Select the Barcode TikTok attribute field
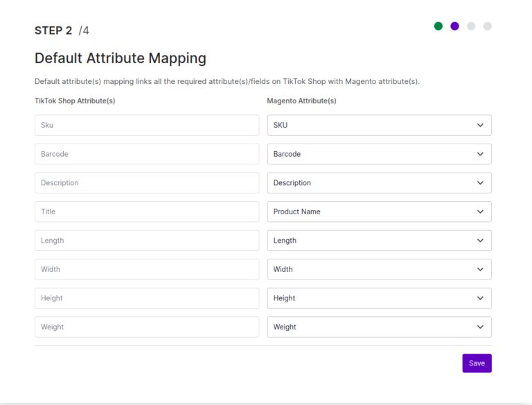Screen dimensions: 532x405 [147, 154]
